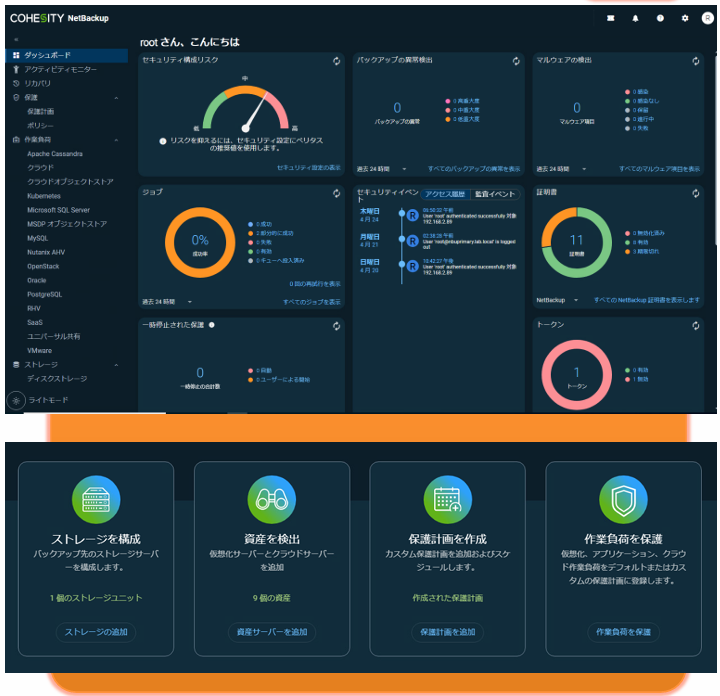Open VMware workload in sidebar
The image size is (720, 696).
tap(39, 351)
